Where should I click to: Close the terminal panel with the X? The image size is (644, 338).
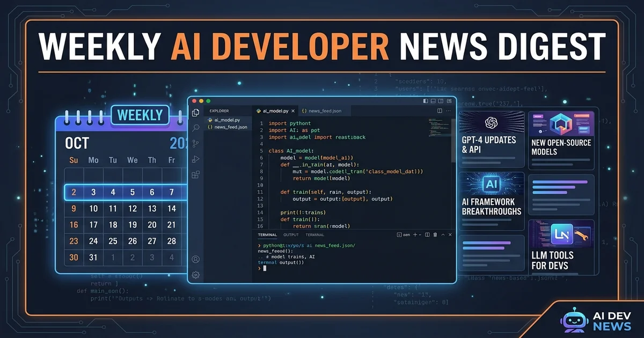(450, 235)
